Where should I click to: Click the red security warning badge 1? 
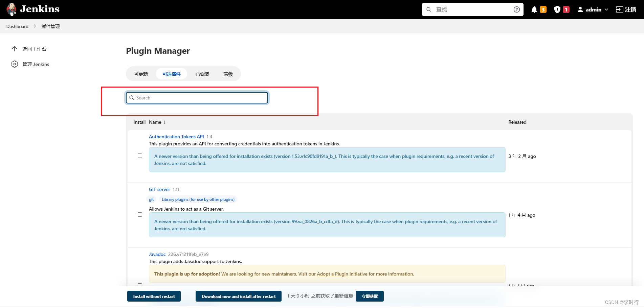pos(566,9)
